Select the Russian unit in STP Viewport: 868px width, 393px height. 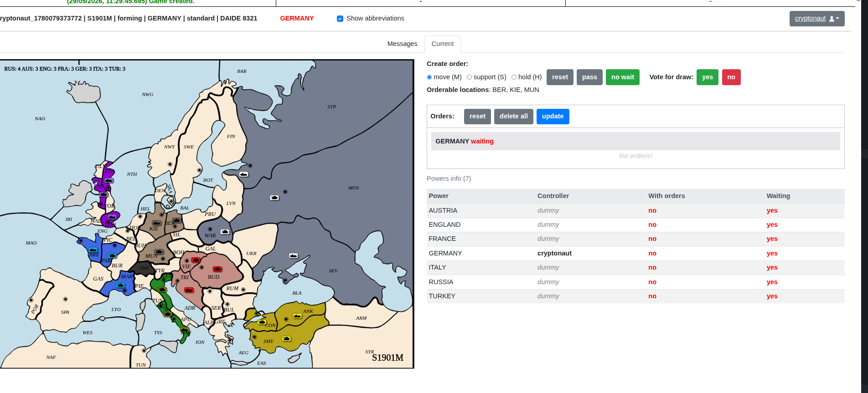(x=244, y=174)
